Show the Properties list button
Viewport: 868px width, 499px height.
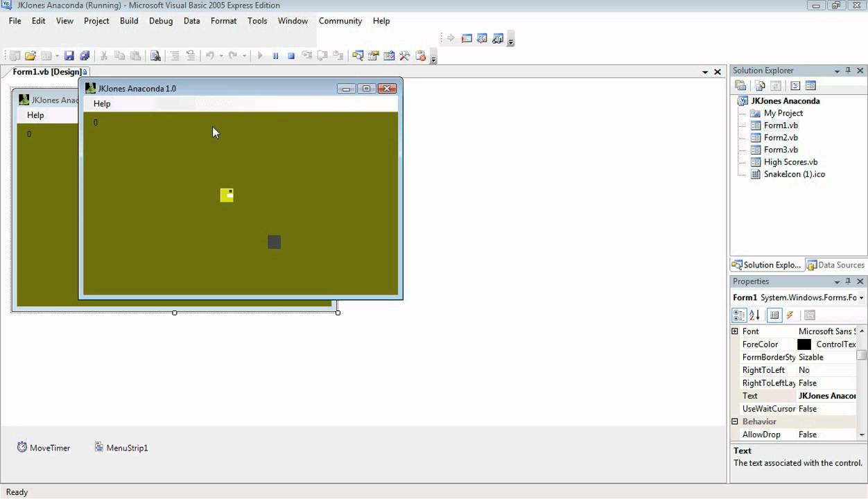pos(774,315)
